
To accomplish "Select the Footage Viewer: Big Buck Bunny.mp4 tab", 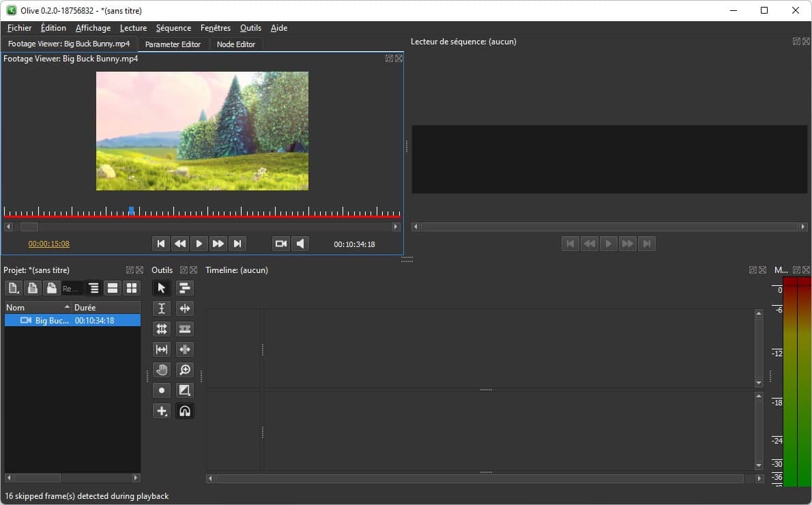I will click(x=69, y=44).
